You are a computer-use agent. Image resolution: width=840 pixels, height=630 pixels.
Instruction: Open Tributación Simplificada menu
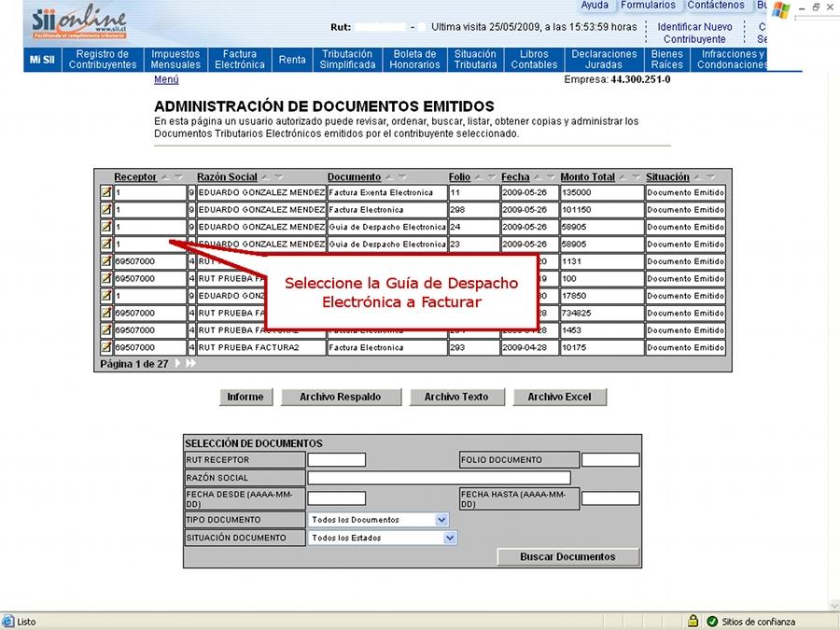click(x=348, y=60)
